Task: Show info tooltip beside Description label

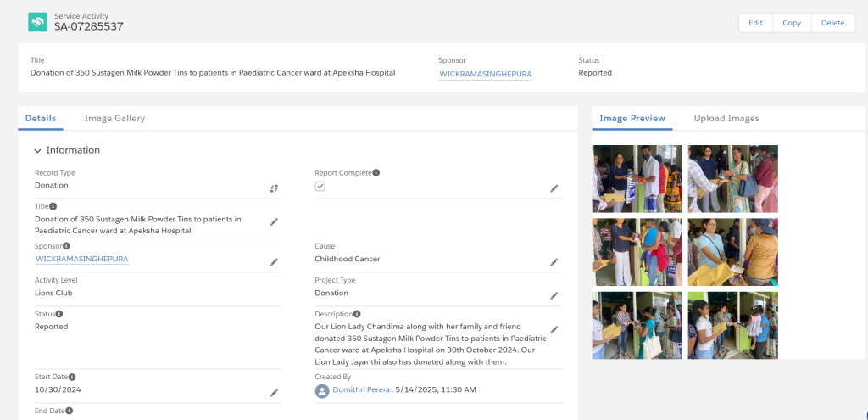Action: coord(357,314)
